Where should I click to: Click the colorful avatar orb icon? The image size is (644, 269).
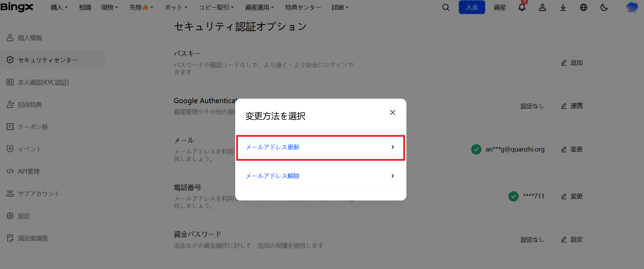point(632,8)
